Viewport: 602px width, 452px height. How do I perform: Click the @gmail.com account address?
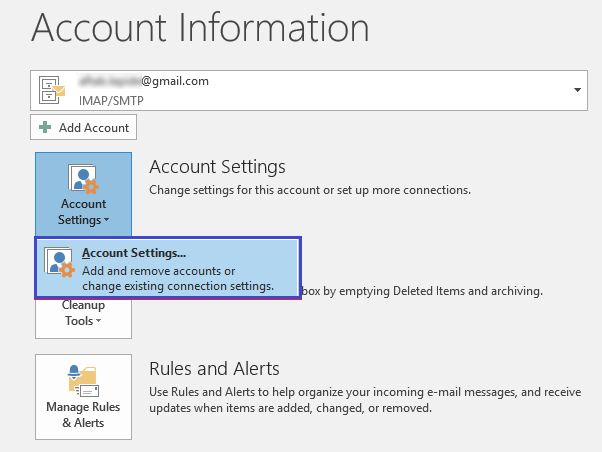(144, 81)
